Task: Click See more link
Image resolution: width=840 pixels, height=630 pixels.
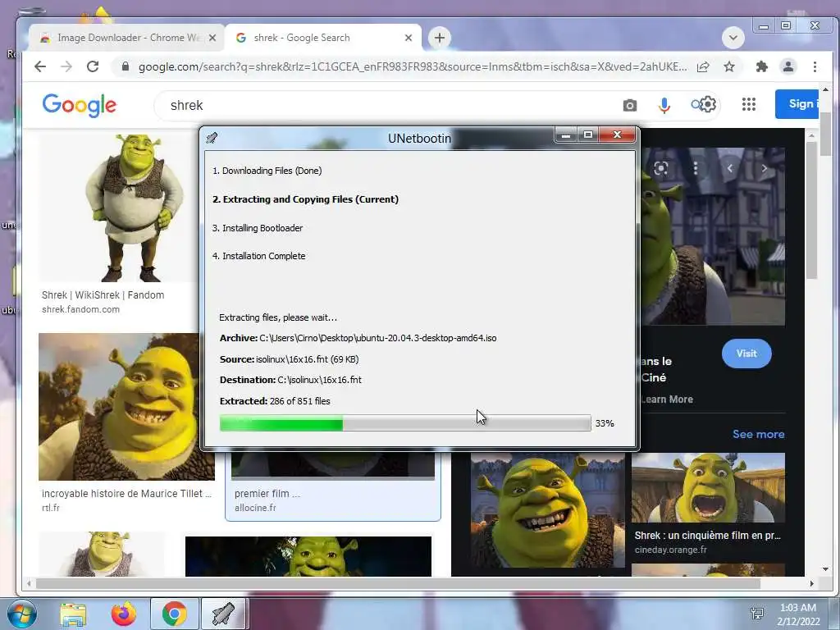Action: click(758, 434)
